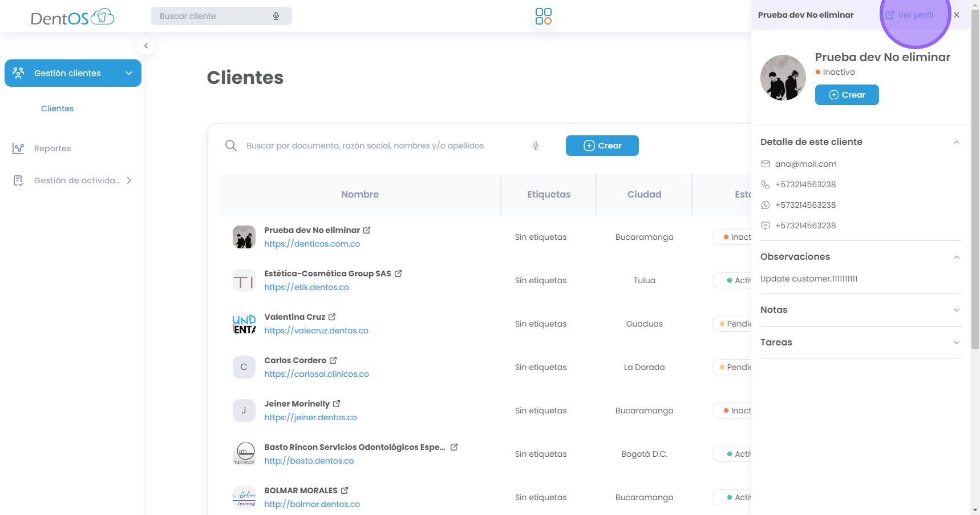Expand the Notas section
This screenshot has height=515, width=980.
tap(956, 310)
